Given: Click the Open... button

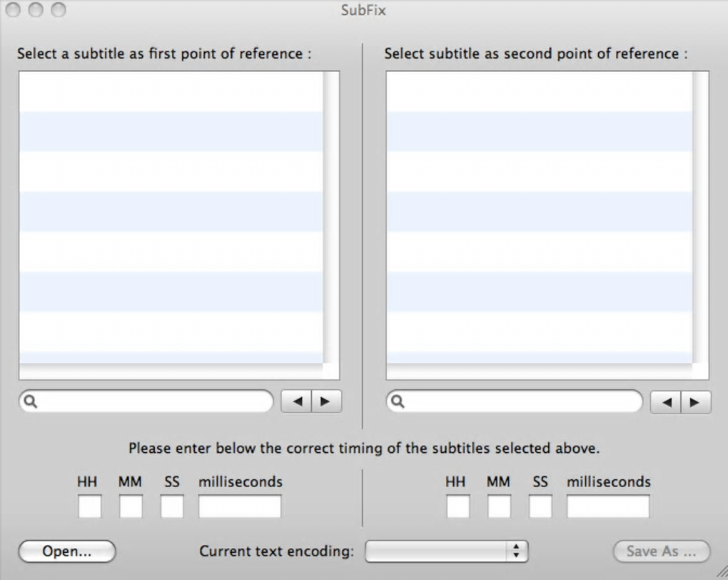Looking at the screenshot, I should (66, 551).
